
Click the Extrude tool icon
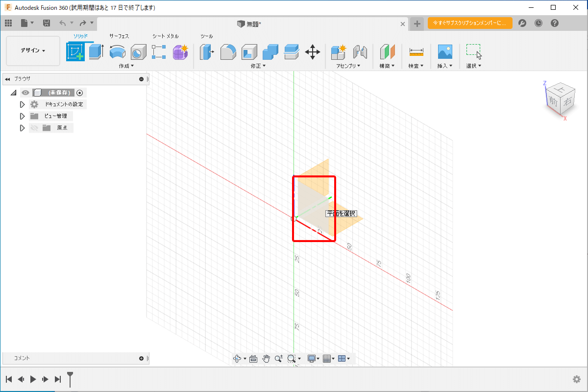[97, 51]
